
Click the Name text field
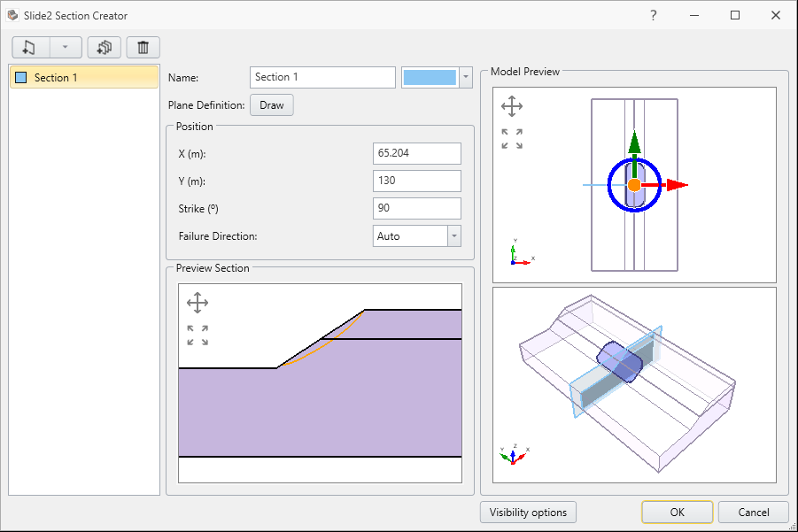322,77
